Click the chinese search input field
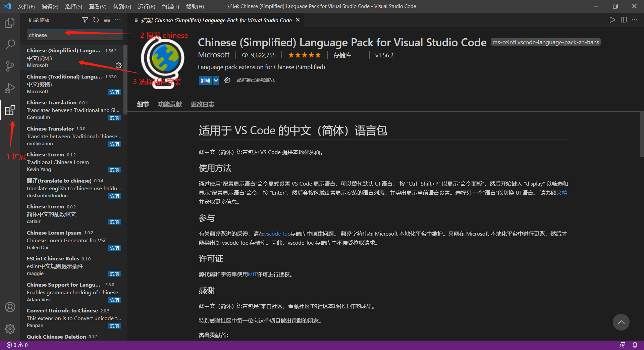The width and height of the screenshot is (644, 350). tap(74, 35)
